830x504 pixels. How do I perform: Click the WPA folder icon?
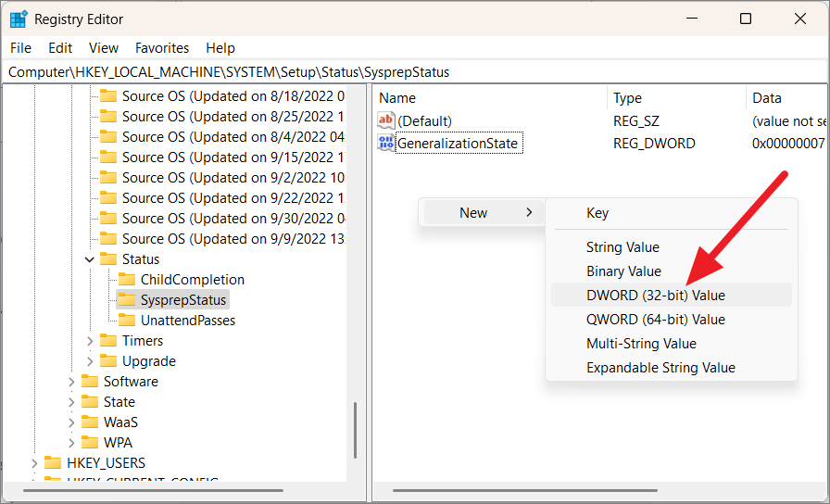pyautogui.click(x=90, y=442)
